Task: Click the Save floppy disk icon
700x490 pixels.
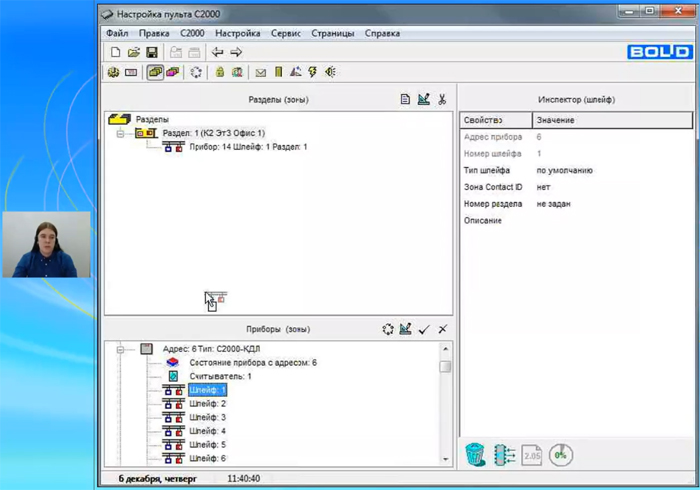Action: (x=151, y=52)
